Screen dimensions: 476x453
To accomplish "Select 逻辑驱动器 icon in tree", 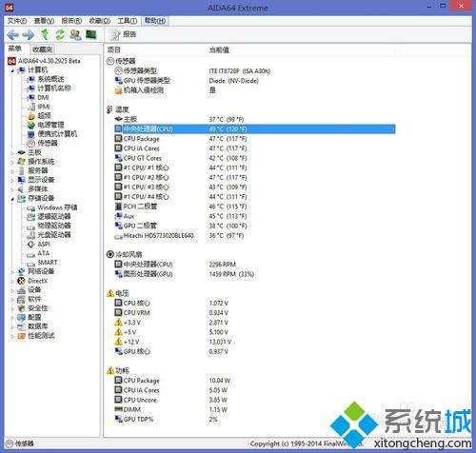I will (x=31, y=217).
